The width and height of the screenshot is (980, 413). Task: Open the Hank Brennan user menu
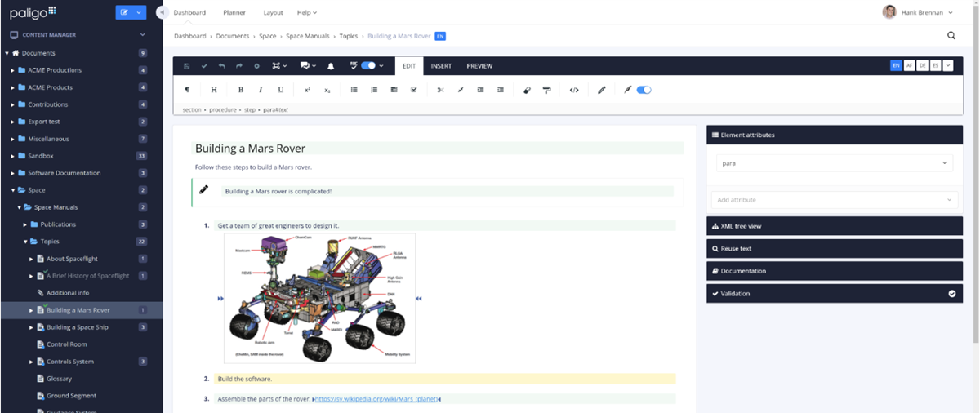pos(918,12)
